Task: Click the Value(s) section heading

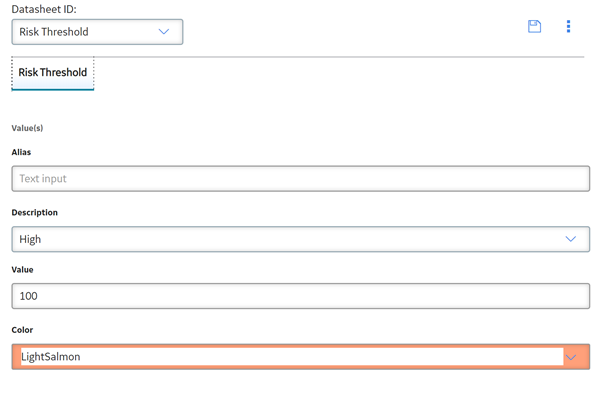Action: pyautogui.click(x=27, y=128)
